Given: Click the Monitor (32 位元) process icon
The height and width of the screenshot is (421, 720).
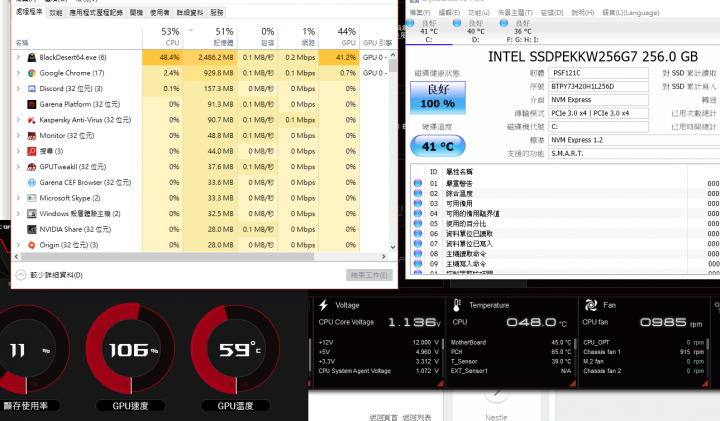Looking at the screenshot, I should [x=32, y=135].
